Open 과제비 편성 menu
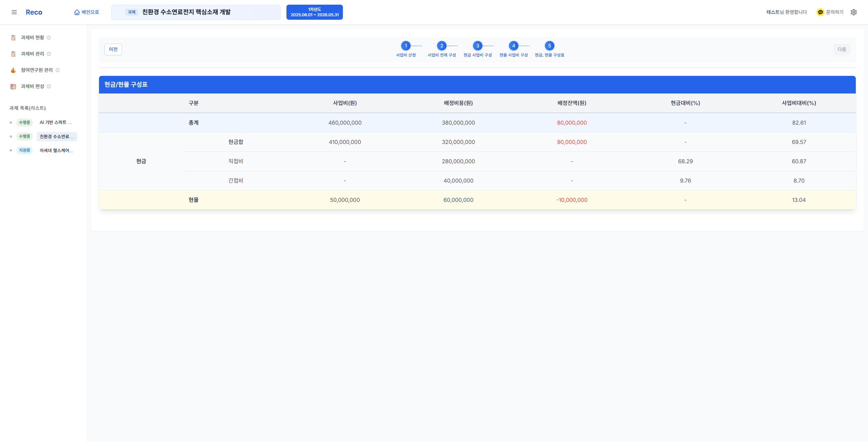The image size is (868, 442). pyautogui.click(x=33, y=86)
